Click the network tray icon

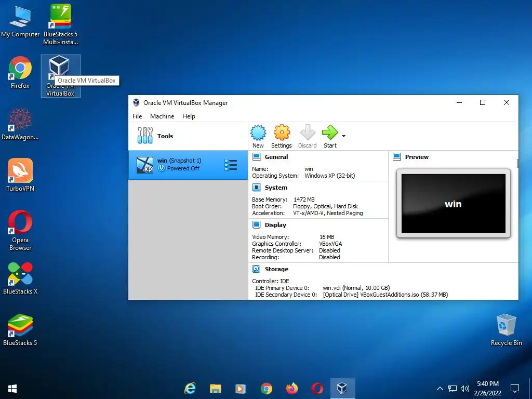(x=453, y=389)
